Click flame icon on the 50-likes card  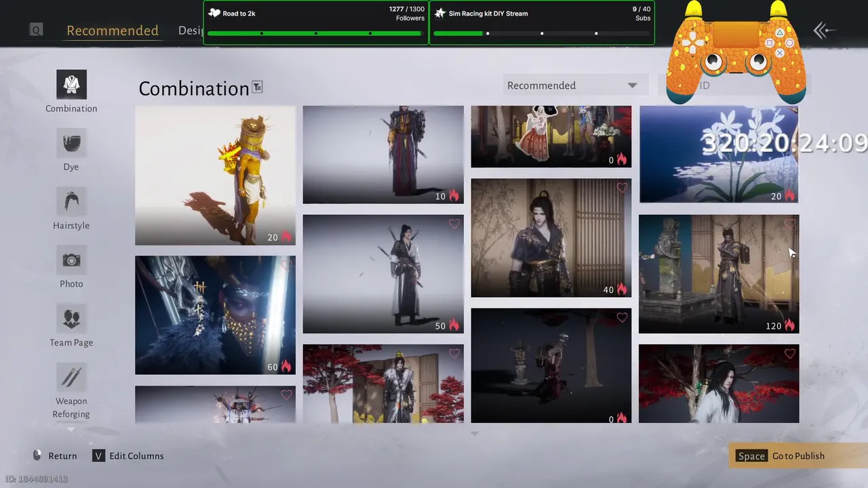click(454, 325)
